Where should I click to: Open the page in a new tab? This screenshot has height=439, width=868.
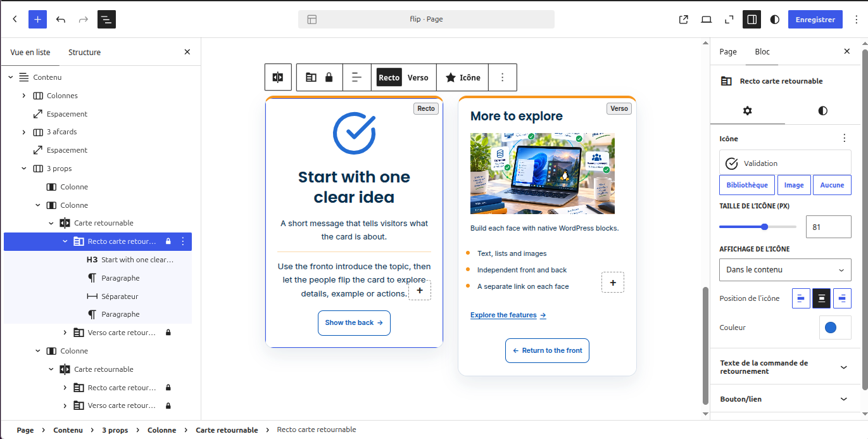coord(684,19)
